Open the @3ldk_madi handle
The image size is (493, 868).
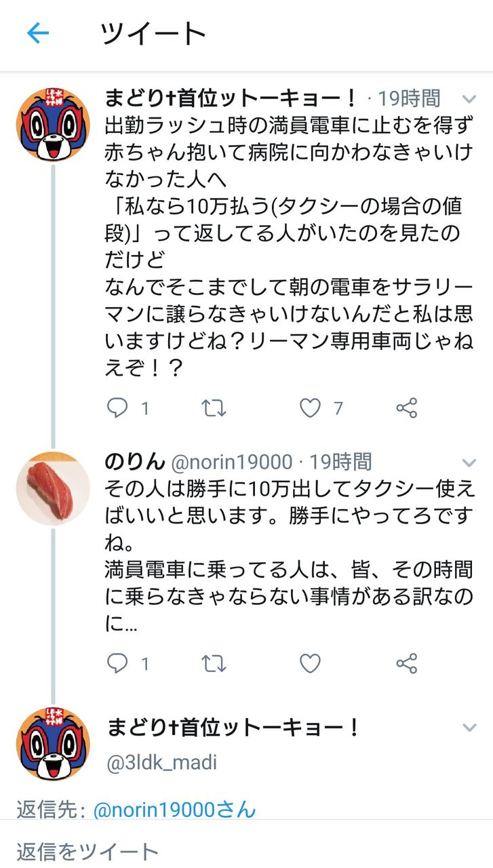tap(162, 762)
